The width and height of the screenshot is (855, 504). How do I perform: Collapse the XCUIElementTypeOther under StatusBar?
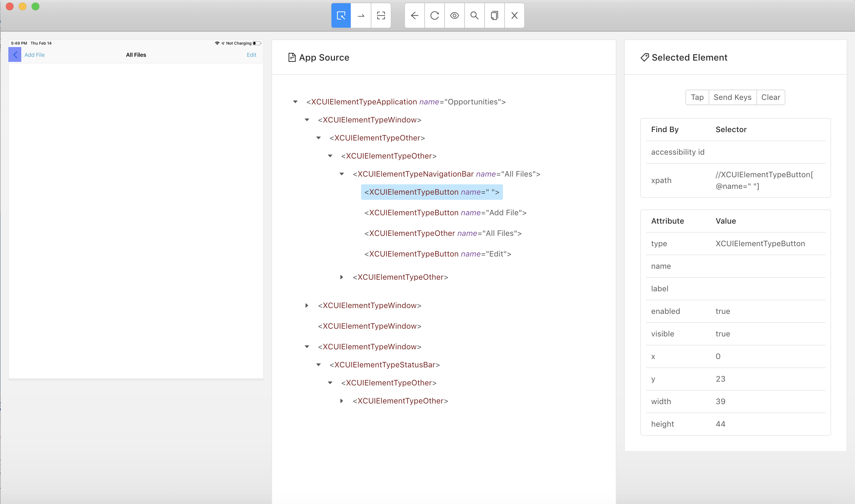[x=330, y=383]
